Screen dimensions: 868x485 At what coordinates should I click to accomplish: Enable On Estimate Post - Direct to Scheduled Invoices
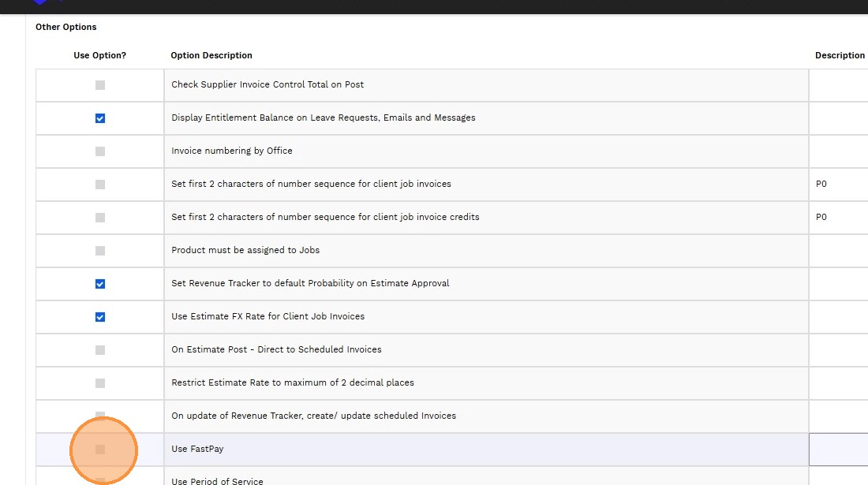[x=100, y=350]
